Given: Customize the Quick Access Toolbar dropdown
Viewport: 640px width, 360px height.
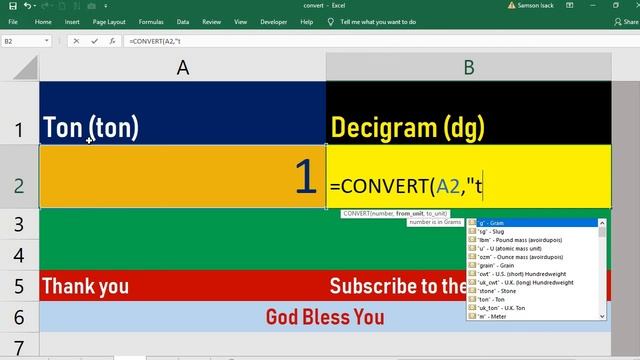Looking at the screenshot, I should click(x=106, y=6).
